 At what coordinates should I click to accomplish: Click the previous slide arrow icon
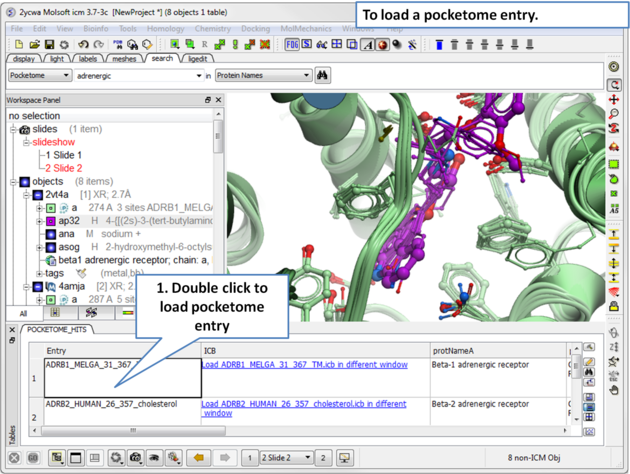[x=199, y=458]
